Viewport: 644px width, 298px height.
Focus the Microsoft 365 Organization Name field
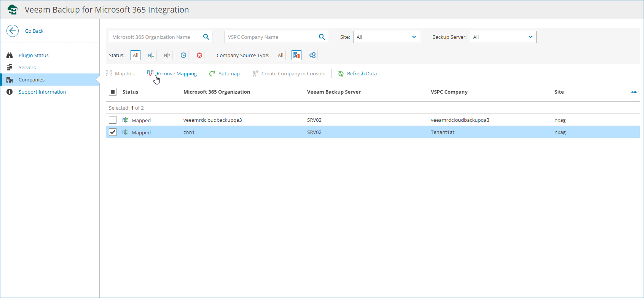[x=155, y=37]
